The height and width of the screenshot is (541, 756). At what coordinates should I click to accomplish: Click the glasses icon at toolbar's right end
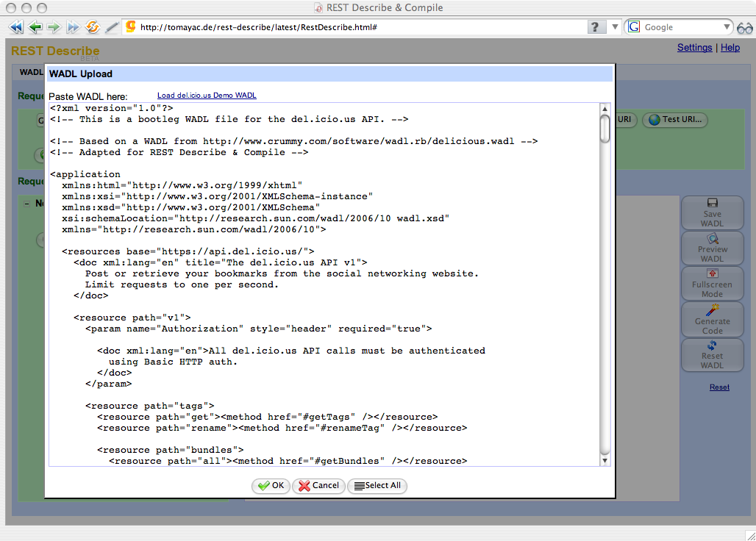click(x=744, y=28)
